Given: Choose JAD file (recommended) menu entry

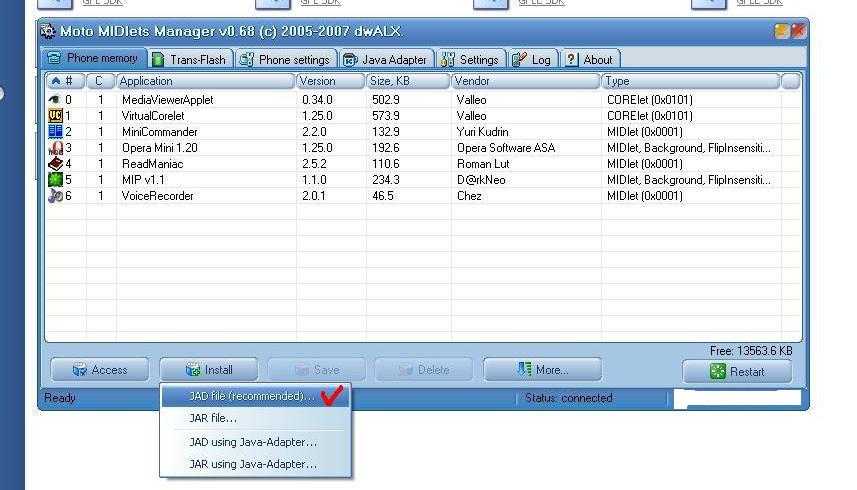Looking at the screenshot, I should [x=256, y=396].
